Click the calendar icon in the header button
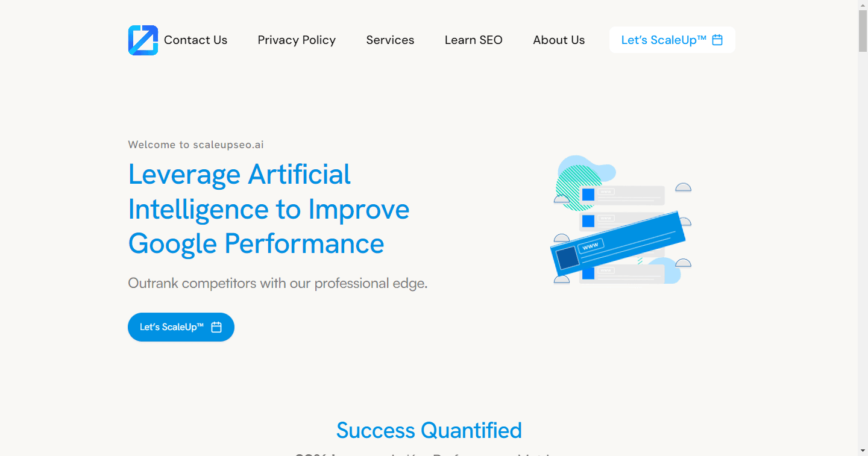The height and width of the screenshot is (456, 868). tap(717, 40)
